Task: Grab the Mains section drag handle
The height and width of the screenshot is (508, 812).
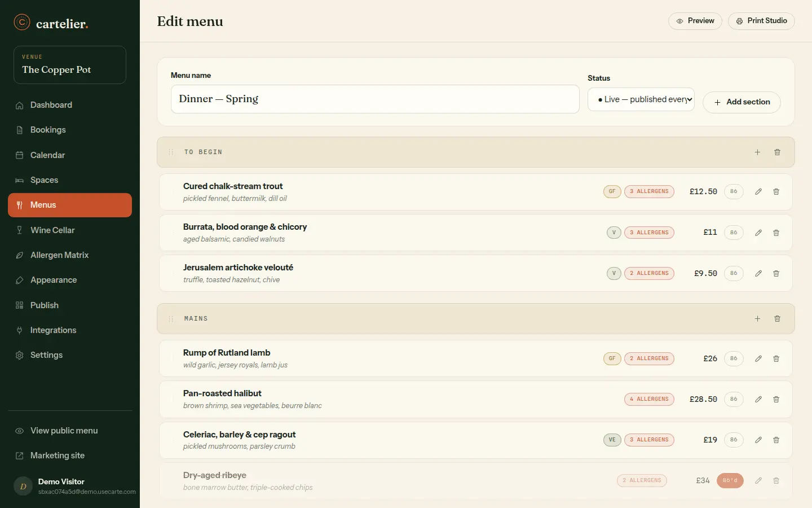Action: (x=170, y=319)
